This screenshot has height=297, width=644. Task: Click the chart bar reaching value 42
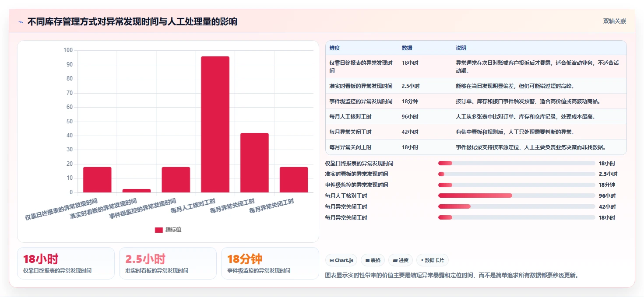(x=254, y=163)
